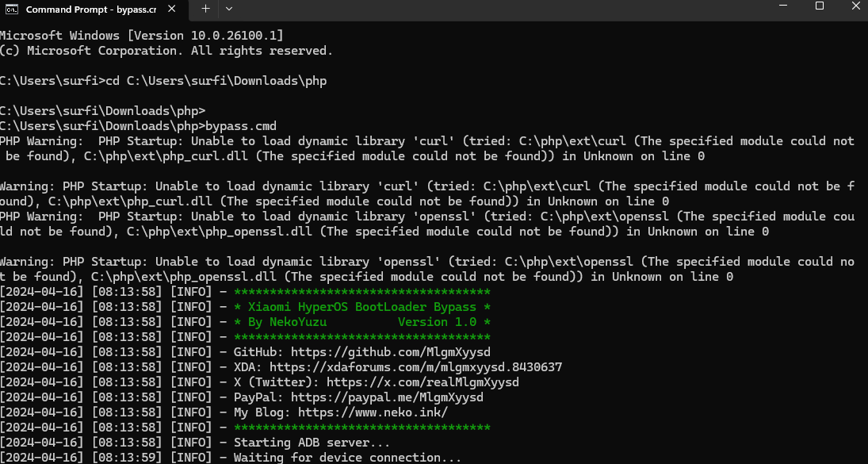Click the 'Starting ADB server...' line
The image size is (868, 464).
pyautogui.click(x=312, y=443)
